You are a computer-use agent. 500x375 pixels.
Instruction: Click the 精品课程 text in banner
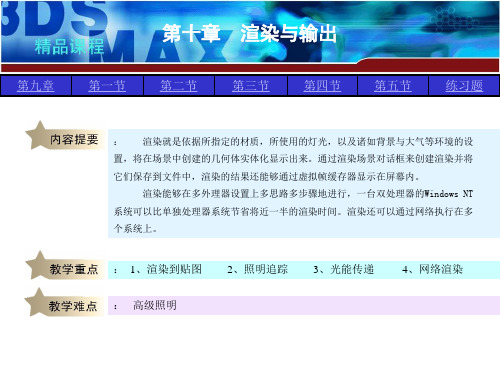pos(69,46)
